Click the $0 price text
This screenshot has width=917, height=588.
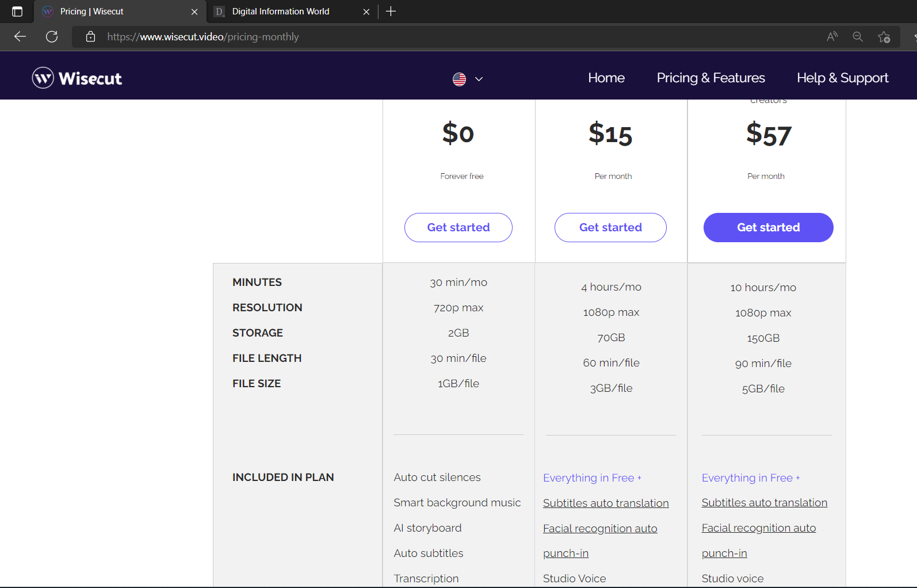tap(459, 133)
